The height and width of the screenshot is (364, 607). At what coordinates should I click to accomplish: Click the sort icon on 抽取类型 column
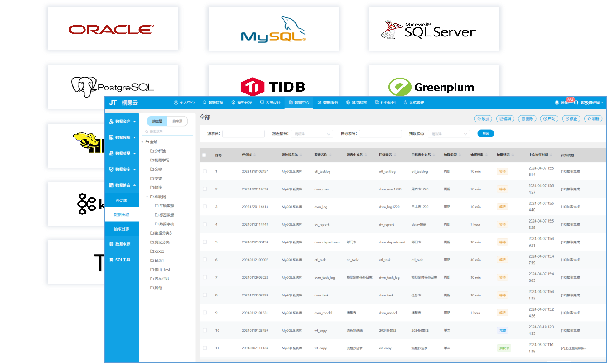(460, 155)
